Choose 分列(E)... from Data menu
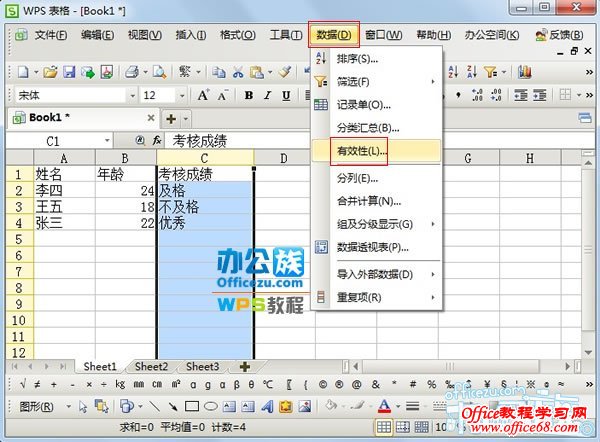This screenshot has height=442, width=600. pyautogui.click(x=377, y=178)
